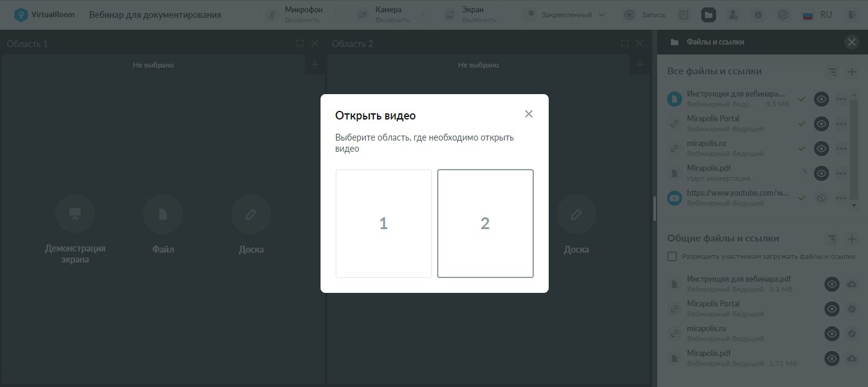Add content to Область 1 with the plus button
The height and width of the screenshot is (387, 868).
[315, 64]
